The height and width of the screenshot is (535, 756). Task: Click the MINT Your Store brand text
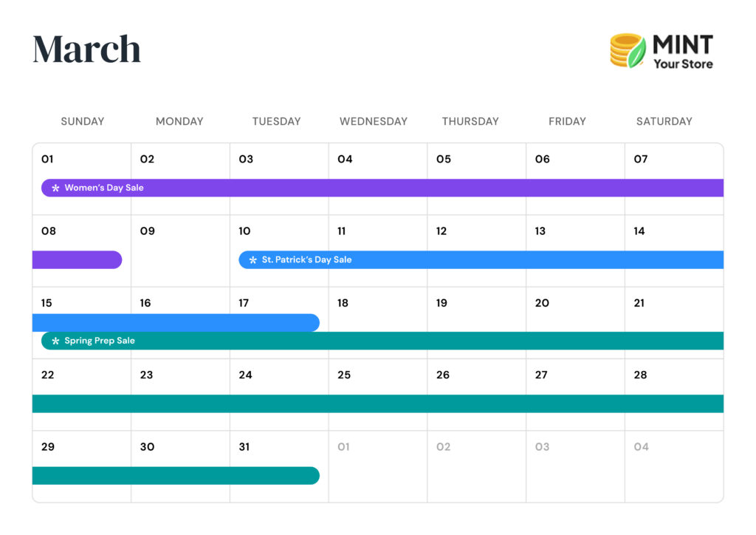tap(682, 52)
